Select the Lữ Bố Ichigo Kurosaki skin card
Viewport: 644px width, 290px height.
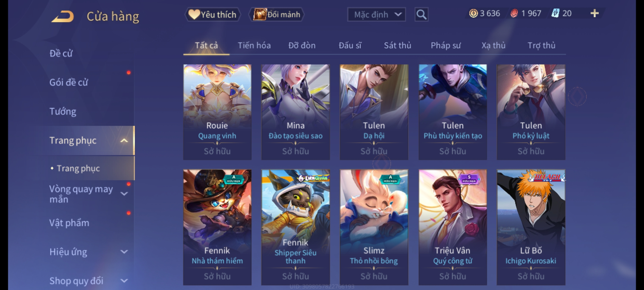point(531,227)
